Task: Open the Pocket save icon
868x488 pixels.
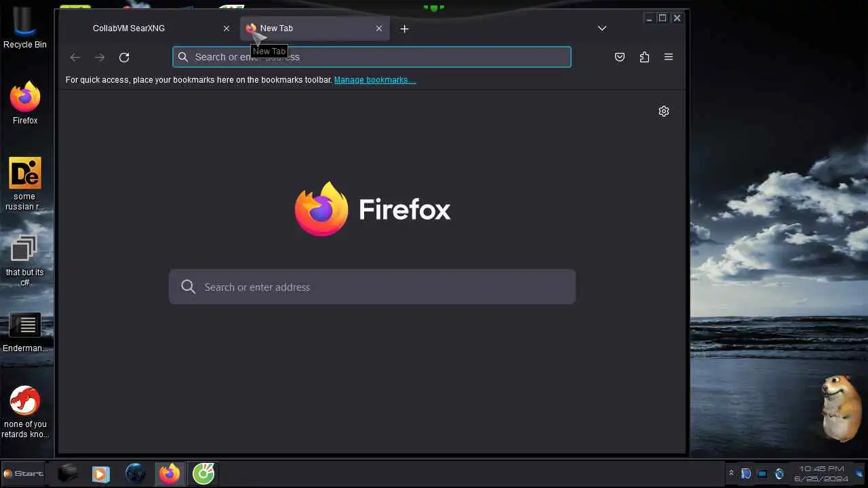Action: (620, 58)
